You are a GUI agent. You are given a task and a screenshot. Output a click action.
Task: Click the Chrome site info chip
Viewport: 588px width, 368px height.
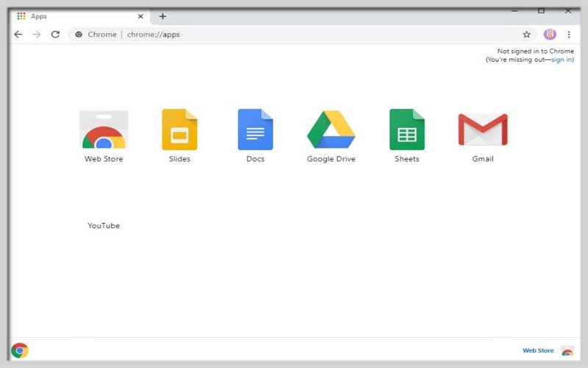tap(96, 35)
